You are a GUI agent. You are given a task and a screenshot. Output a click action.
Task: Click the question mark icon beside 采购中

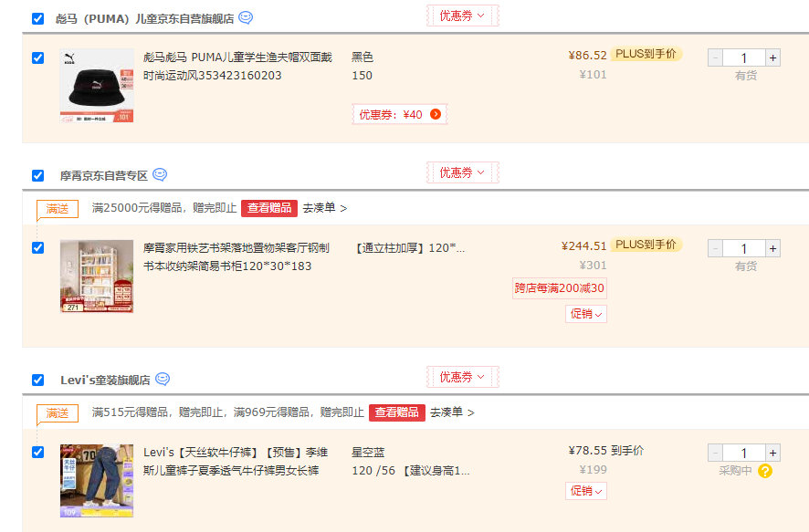(x=765, y=471)
